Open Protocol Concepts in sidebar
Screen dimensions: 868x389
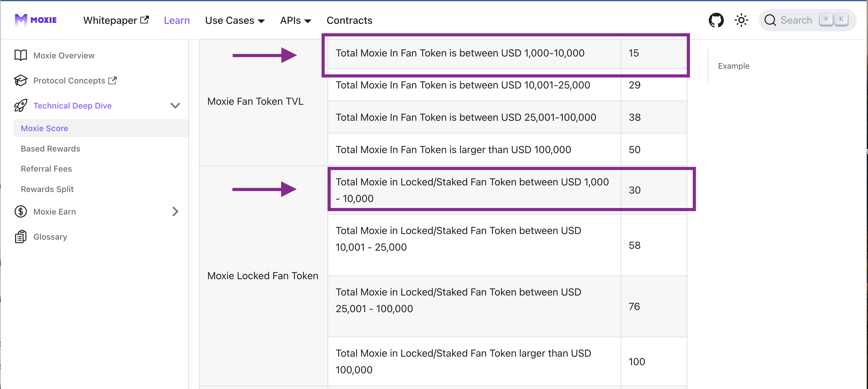click(x=69, y=80)
